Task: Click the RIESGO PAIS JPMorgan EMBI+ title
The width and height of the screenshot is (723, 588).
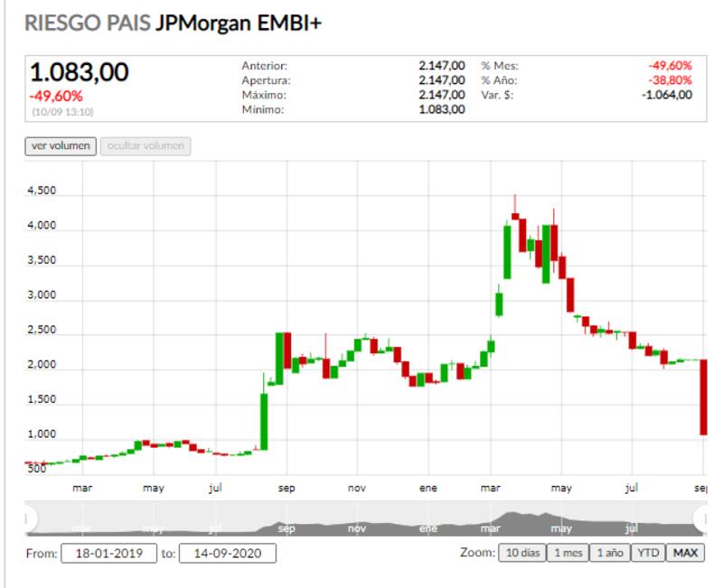Action: tap(174, 23)
